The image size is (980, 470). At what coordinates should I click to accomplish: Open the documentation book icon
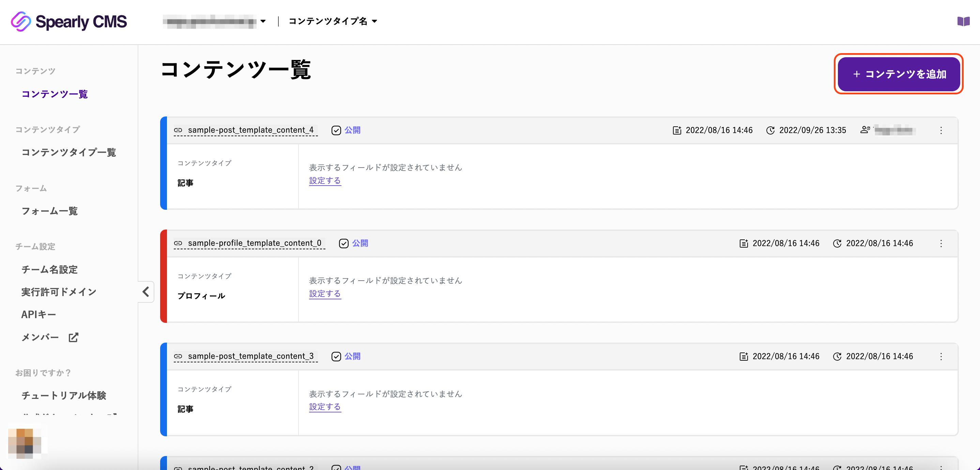tap(963, 21)
